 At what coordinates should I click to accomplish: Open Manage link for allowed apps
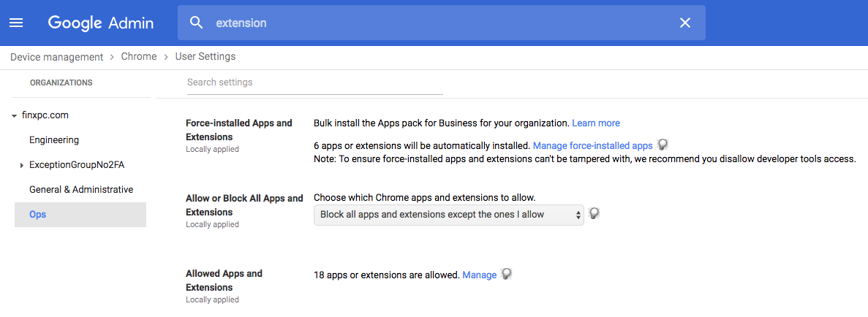pyautogui.click(x=480, y=275)
